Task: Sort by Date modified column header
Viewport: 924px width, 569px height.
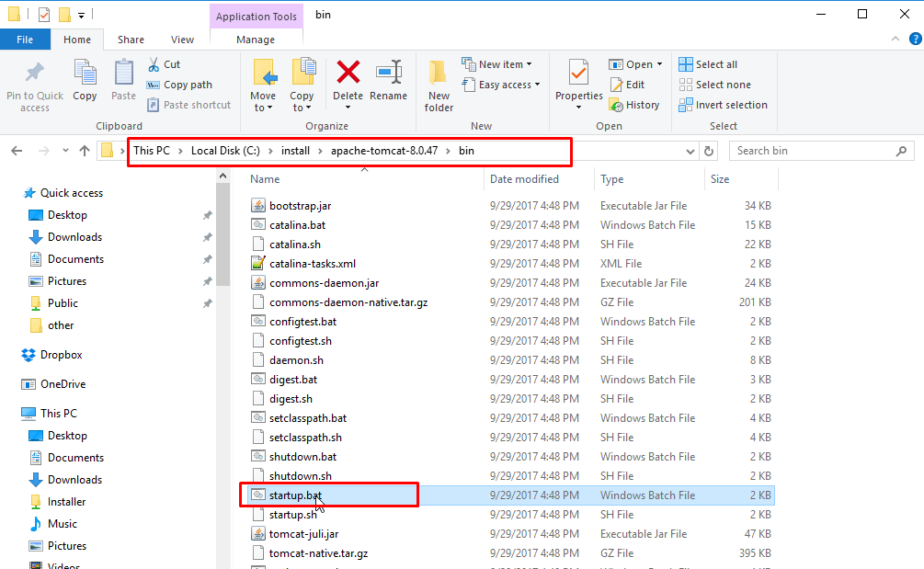Action: (x=524, y=179)
